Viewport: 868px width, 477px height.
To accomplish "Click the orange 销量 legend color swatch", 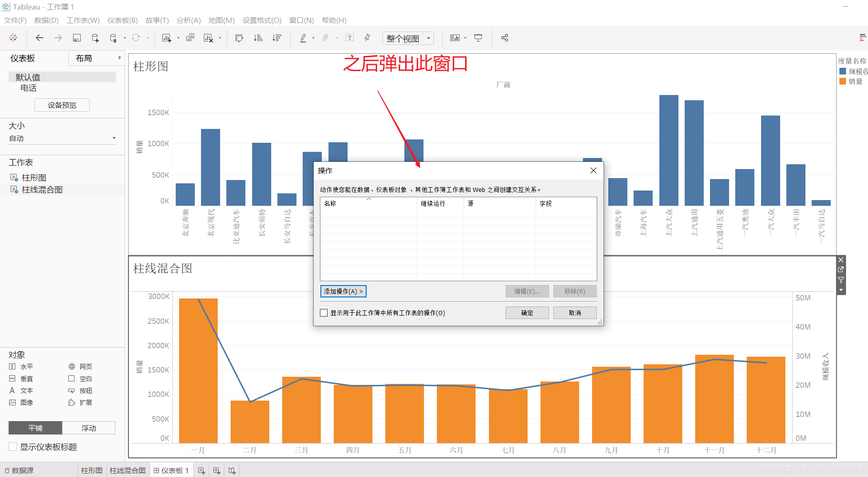I will click(x=843, y=81).
